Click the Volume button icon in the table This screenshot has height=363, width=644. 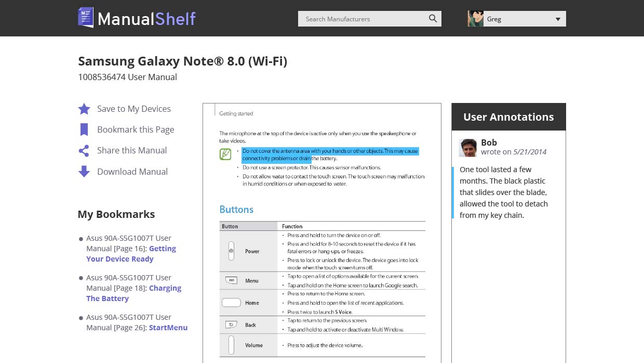[x=232, y=345]
